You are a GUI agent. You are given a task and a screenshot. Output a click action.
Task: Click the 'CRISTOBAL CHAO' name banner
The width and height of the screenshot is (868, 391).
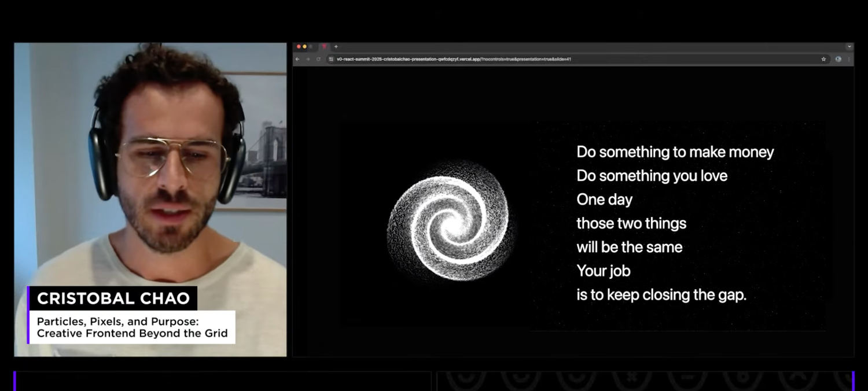tap(113, 298)
